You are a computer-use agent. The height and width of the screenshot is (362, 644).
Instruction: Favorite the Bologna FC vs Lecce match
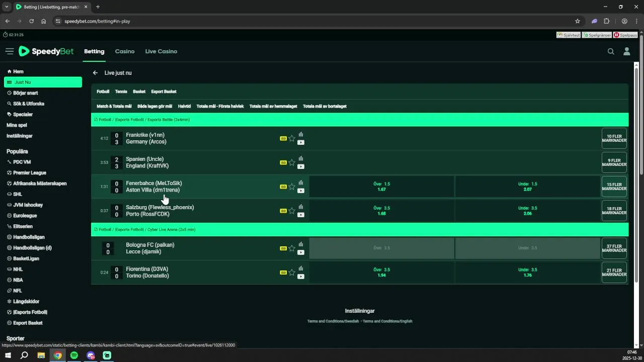tap(292, 248)
